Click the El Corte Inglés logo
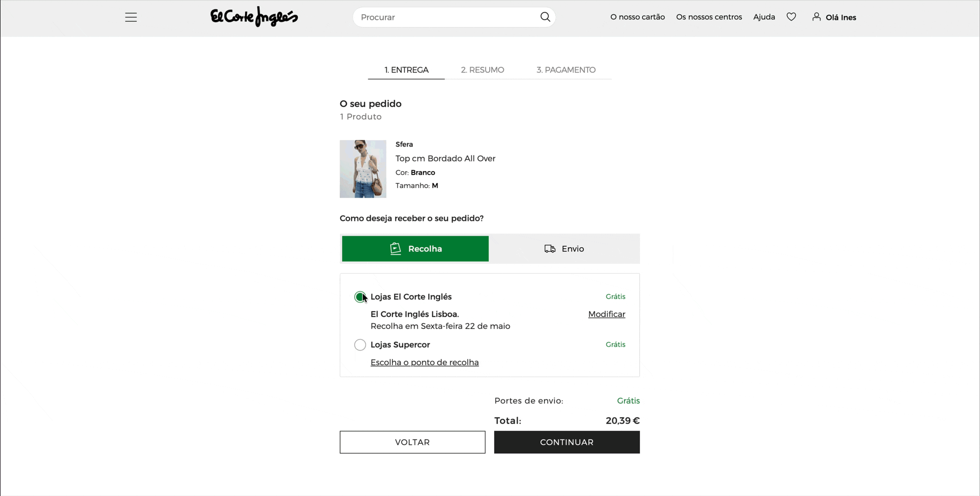Viewport: 980px width, 496px height. point(254,17)
